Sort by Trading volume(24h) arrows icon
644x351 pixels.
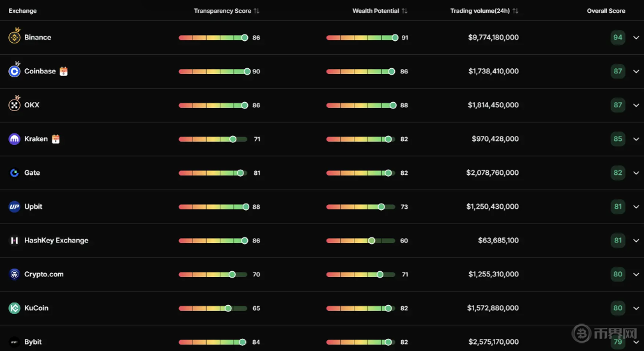(x=515, y=11)
